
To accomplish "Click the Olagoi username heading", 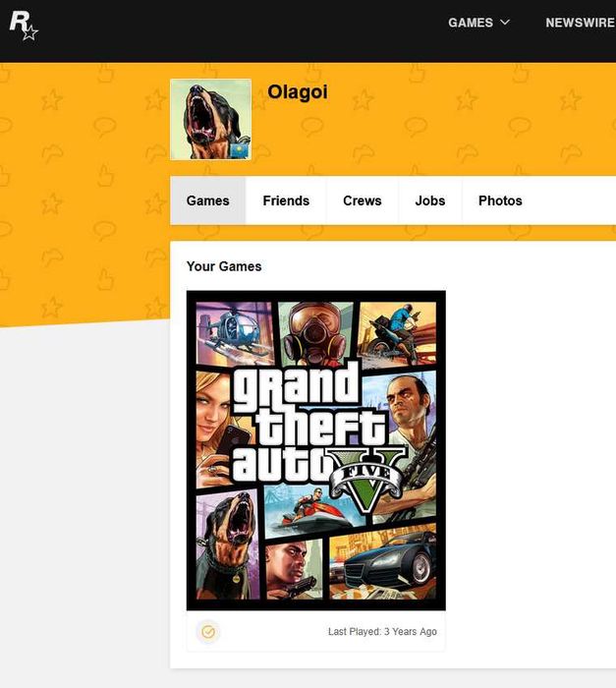I will 298,92.
